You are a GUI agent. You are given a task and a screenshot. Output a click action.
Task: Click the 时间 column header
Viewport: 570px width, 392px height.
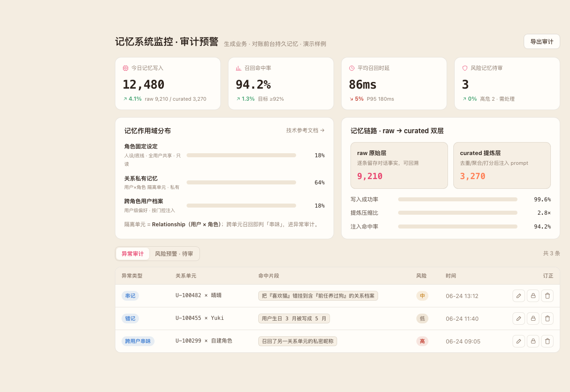coord(451,276)
